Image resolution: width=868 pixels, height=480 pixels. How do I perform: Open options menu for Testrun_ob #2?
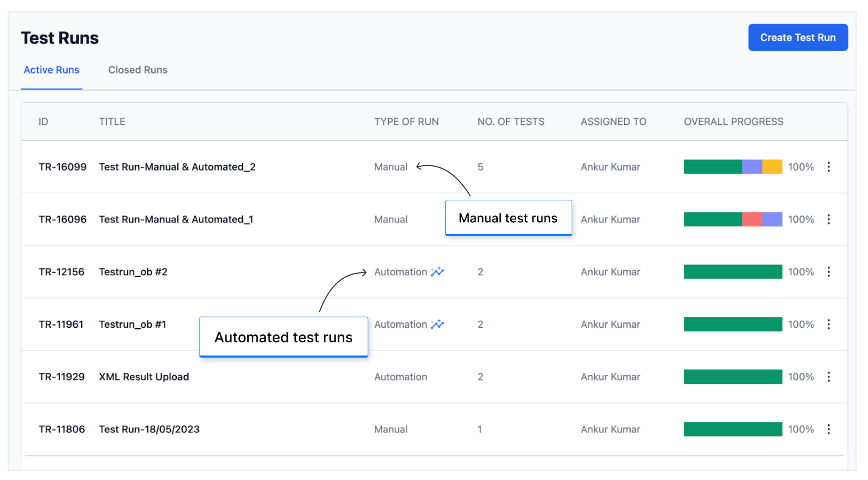(x=828, y=272)
